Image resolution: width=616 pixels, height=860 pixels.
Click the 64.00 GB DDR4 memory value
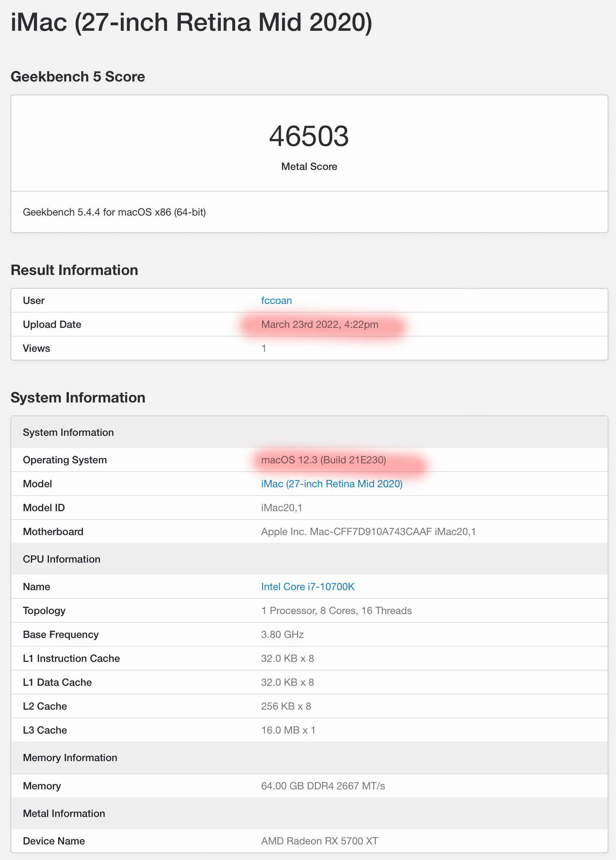tap(323, 786)
